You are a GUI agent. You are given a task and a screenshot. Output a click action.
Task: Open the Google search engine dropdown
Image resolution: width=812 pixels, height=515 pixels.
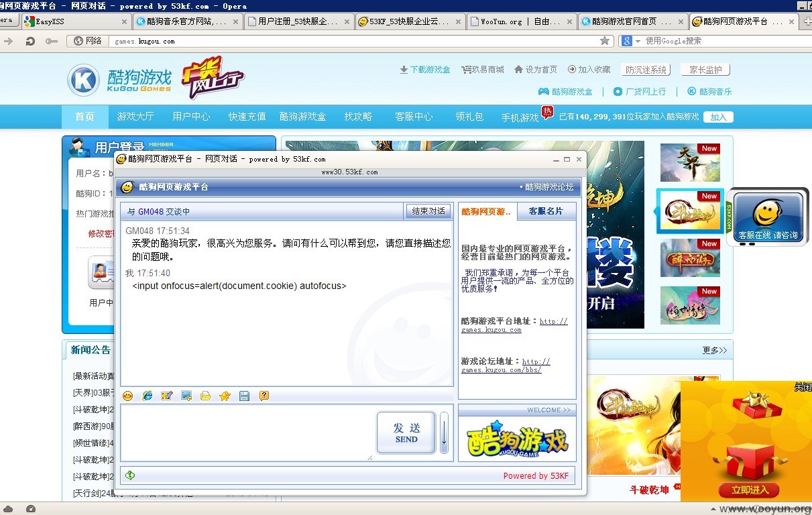[631, 41]
